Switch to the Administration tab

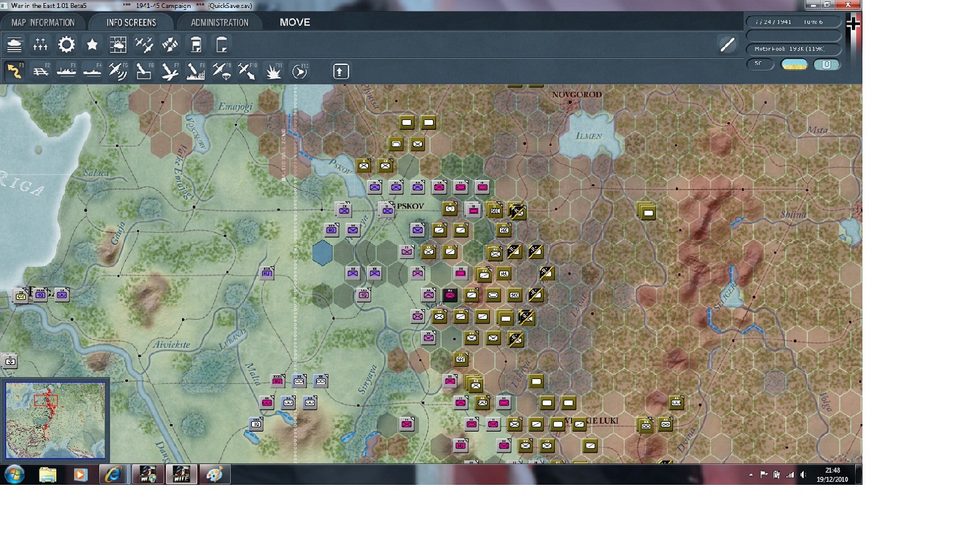tap(220, 22)
